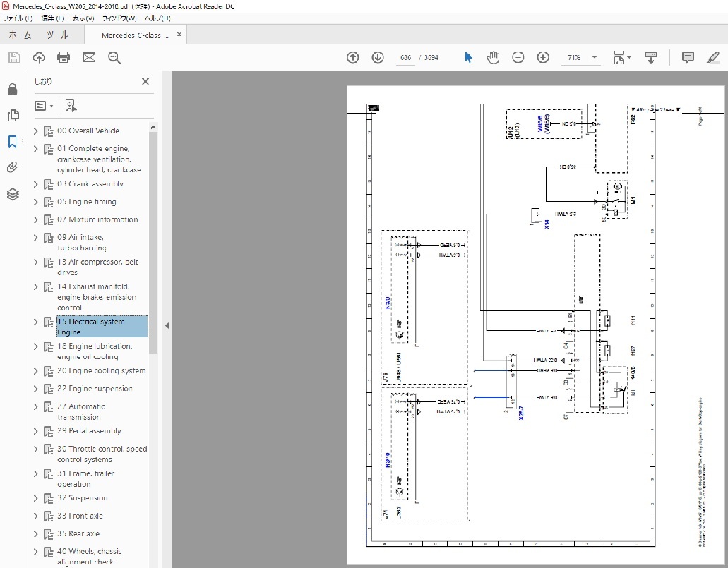Click the page number input field
Viewport: 728px width, 568px height.
406,58
